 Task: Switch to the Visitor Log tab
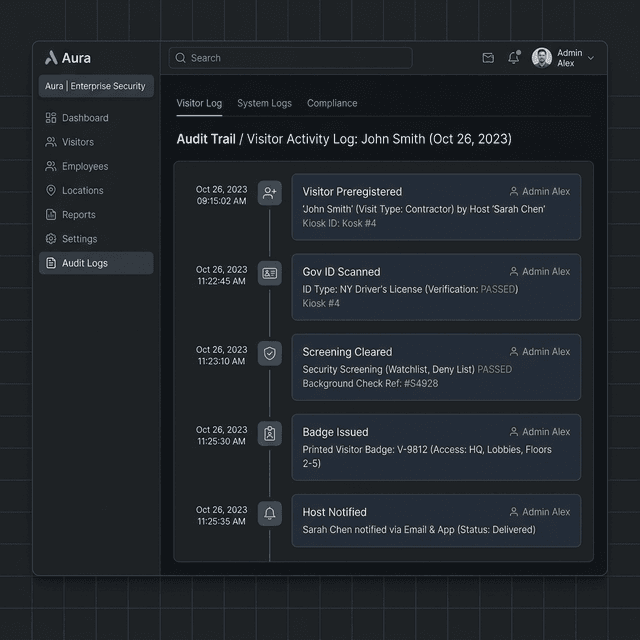click(x=199, y=103)
